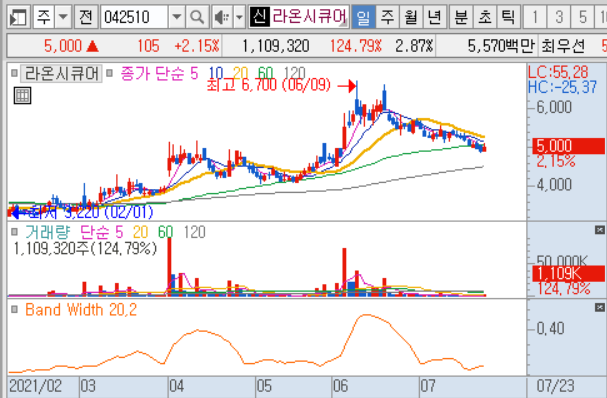The image size is (607, 398).
Task: Click the black 신 badge icon
Action: click(259, 17)
